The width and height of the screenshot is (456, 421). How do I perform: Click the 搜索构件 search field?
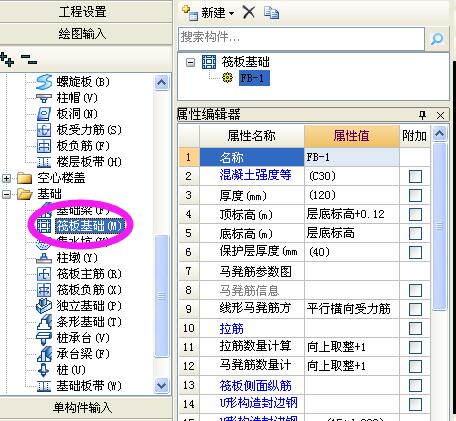[301, 39]
